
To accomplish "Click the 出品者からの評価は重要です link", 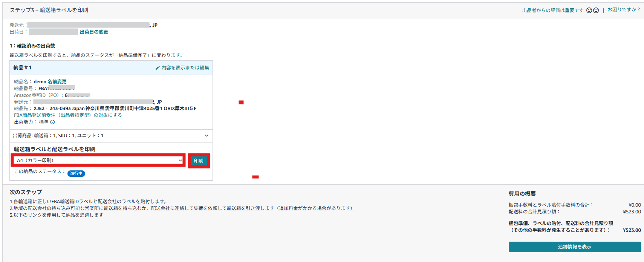I will [x=552, y=11].
